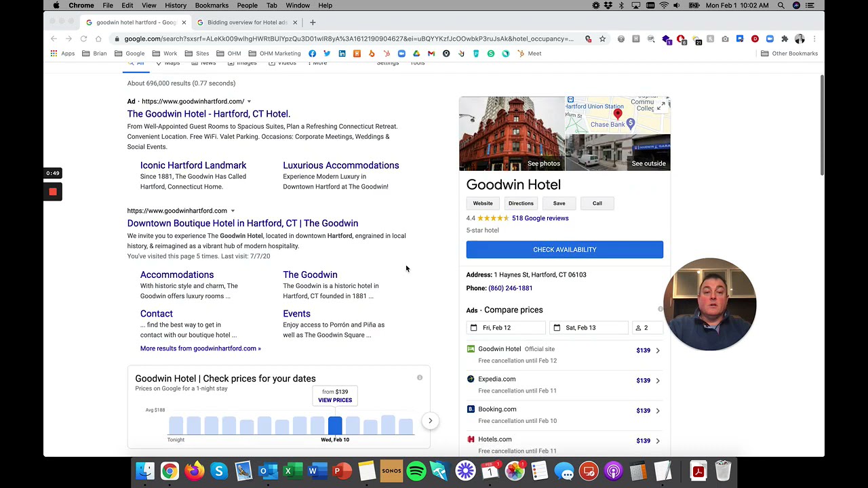The height and width of the screenshot is (488, 868).
Task: Open the Bookmarks menu
Action: pos(212,5)
